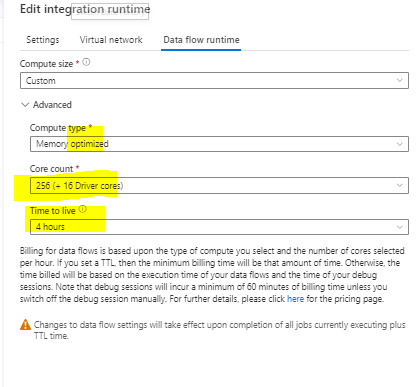
Task: Click the chevron arrow in the Memory optimized box
Action: (399, 144)
